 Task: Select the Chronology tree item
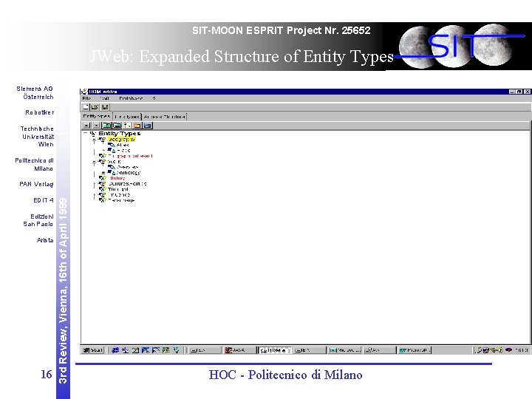coord(129,173)
